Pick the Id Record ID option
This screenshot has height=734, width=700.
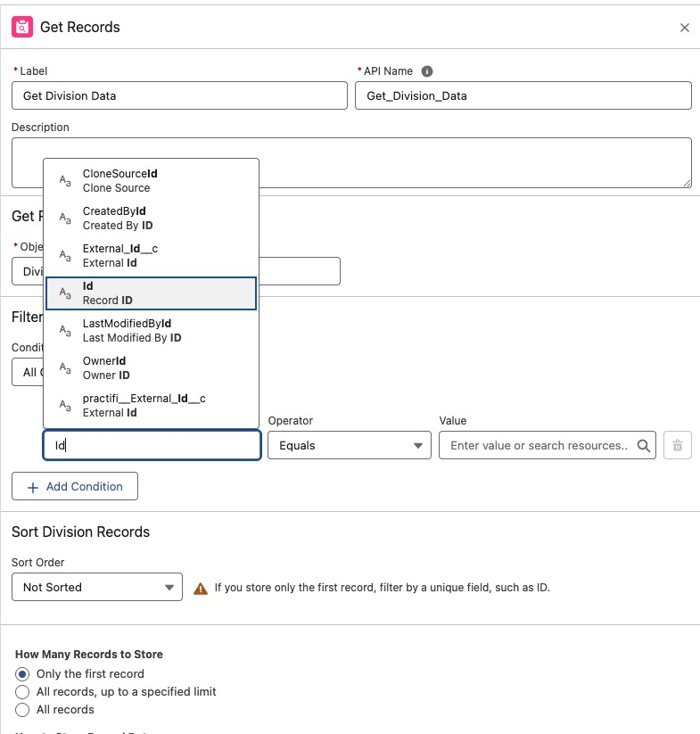pos(151,293)
